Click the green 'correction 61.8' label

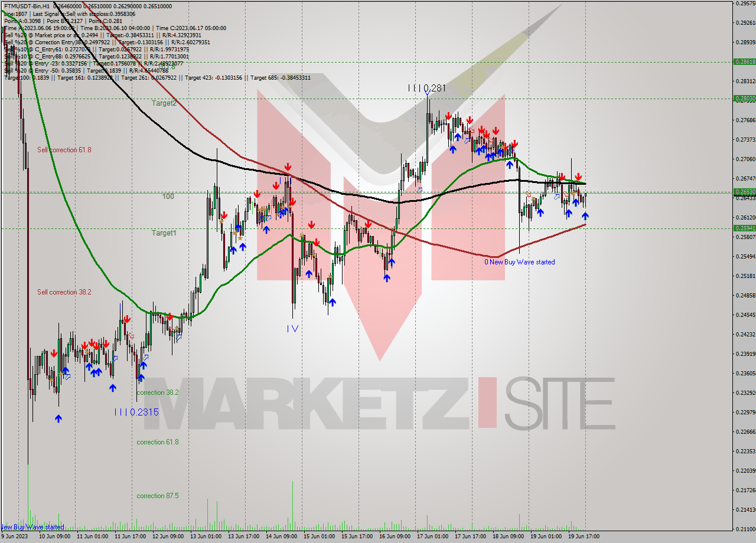158,442
